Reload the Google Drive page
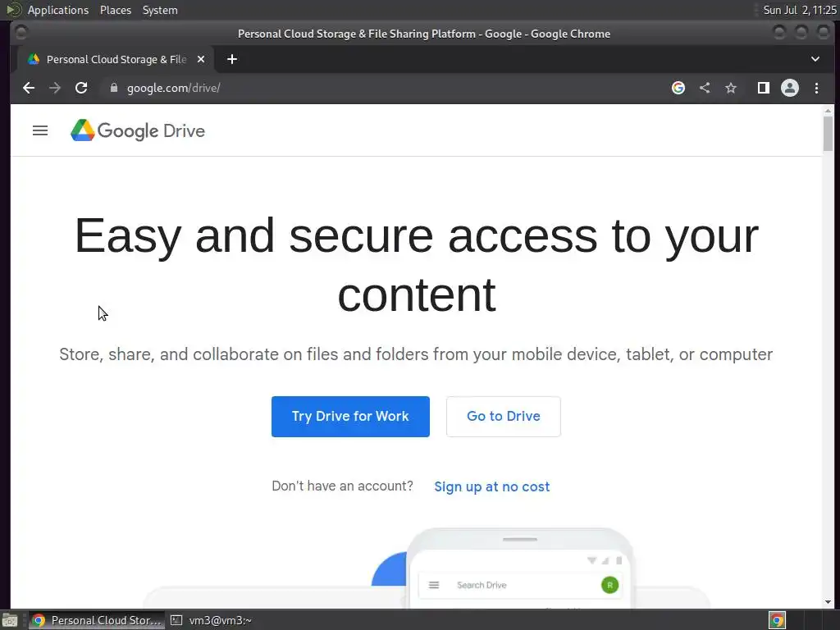The image size is (840, 630). click(x=81, y=88)
